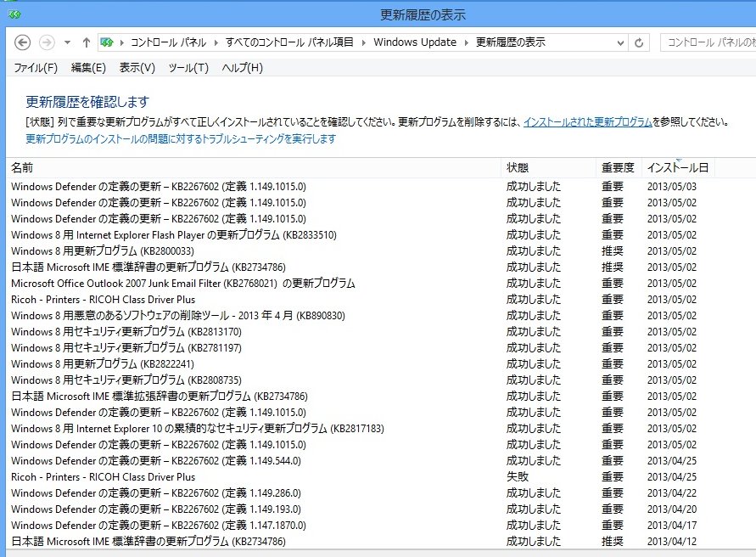Image resolution: width=756 pixels, height=557 pixels.
Task: Click the 失敗 status of the Ricoh driver
Action: click(x=518, y=477)
